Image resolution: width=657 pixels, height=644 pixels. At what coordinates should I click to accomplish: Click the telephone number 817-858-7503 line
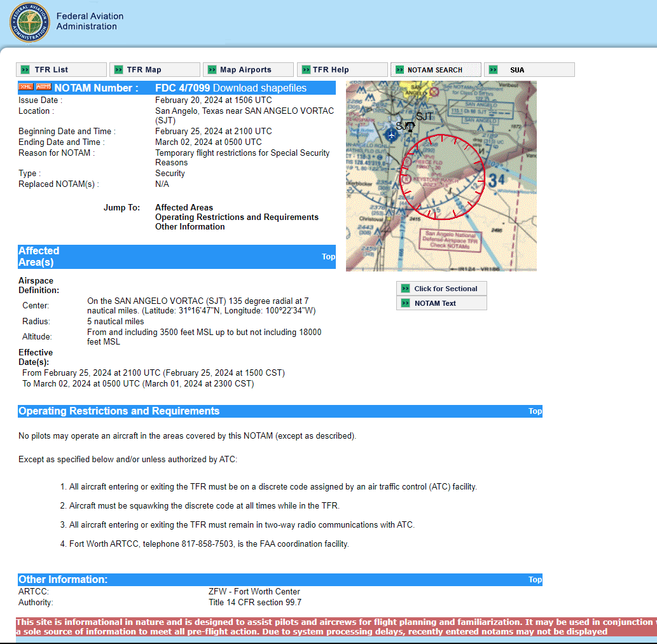(x=204, y=544)
